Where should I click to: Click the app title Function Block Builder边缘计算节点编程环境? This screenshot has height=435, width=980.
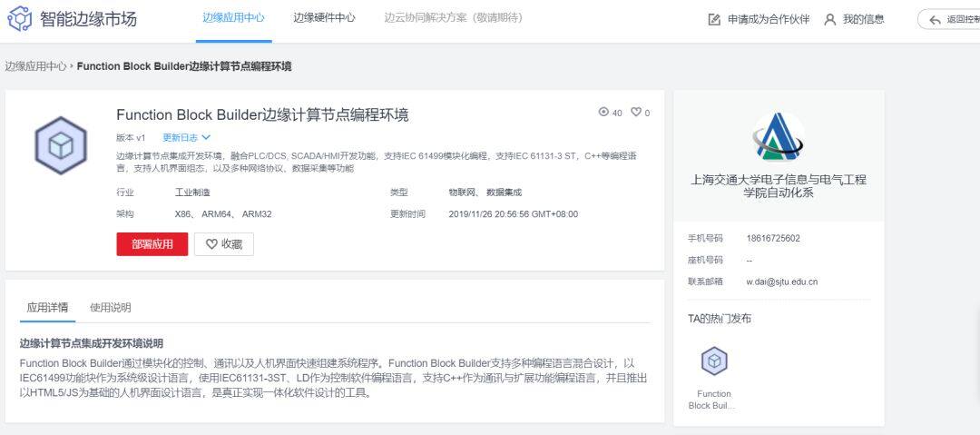(262, 114)
